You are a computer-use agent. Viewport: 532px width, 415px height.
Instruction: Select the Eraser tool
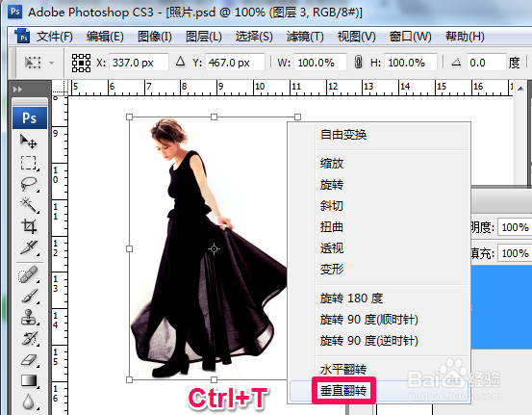tap(29, 360)
